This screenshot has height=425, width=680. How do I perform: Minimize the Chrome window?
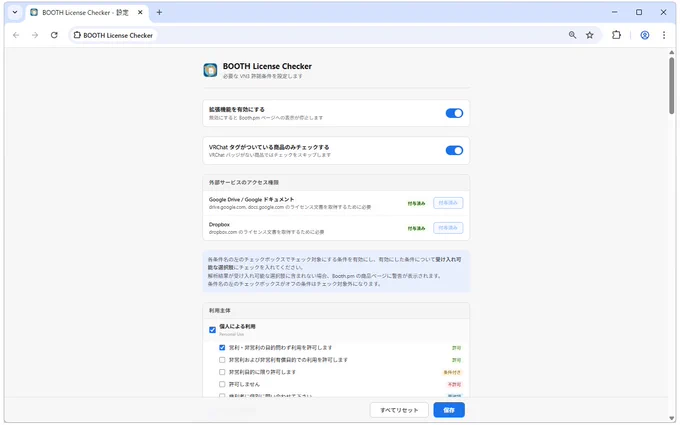[x=615, y=12]
